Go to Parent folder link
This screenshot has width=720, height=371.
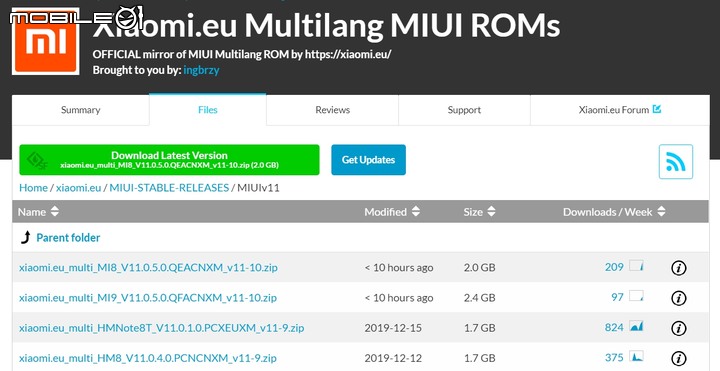point(68,238)
